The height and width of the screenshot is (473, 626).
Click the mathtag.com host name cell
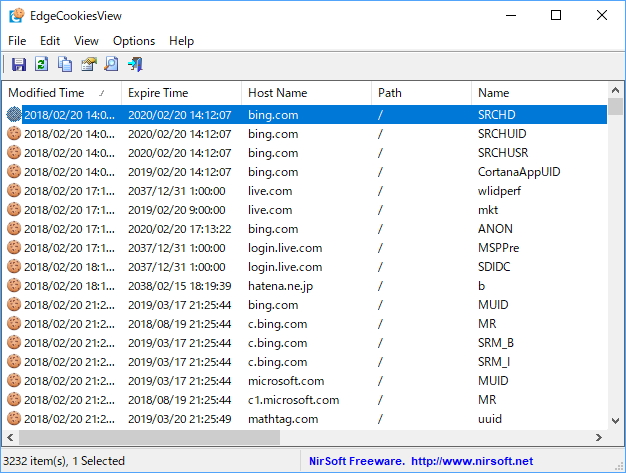tap(283, 419)
